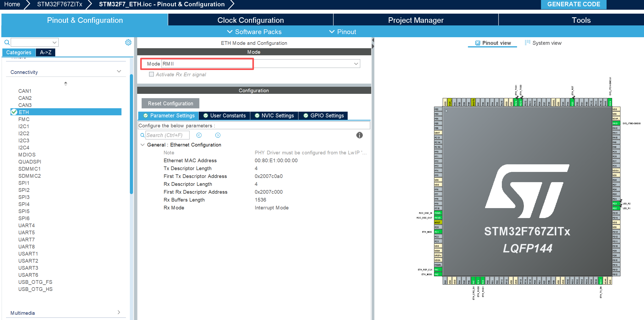Select FMC peripheral
This screenshot has width=644, height=320.
coord(24,119)
